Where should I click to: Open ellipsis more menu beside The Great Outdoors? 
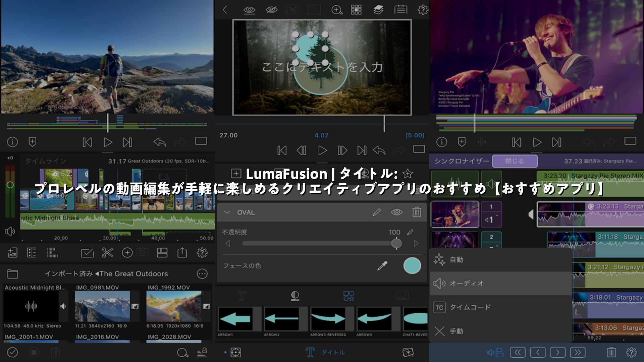pyautogui.click(x=202, y=274)
